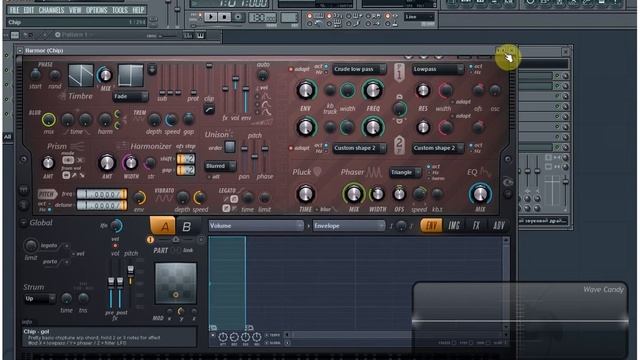
Task: Click the timbre 1 waveform display
Action: pos(81,75)
